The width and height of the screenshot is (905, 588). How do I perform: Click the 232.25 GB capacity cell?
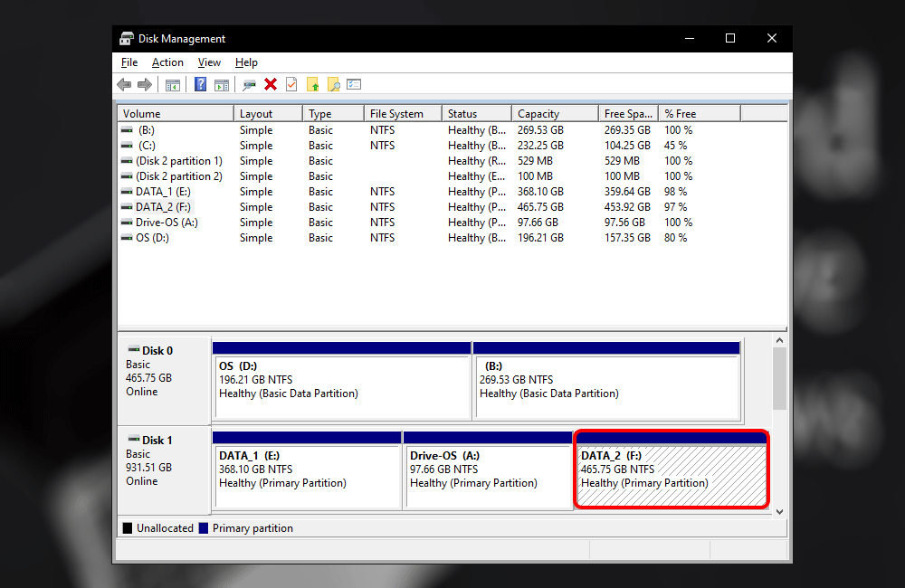540,146
